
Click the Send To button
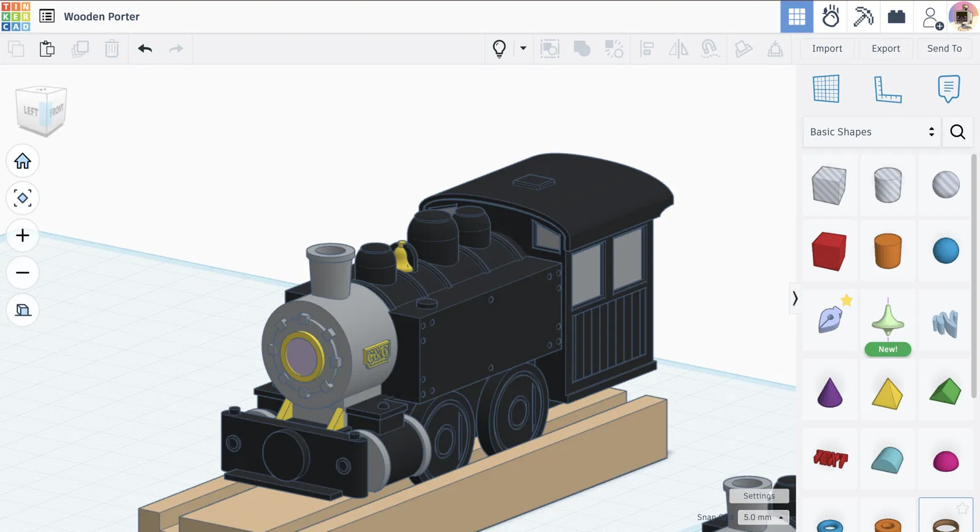[x=944, y=48]
